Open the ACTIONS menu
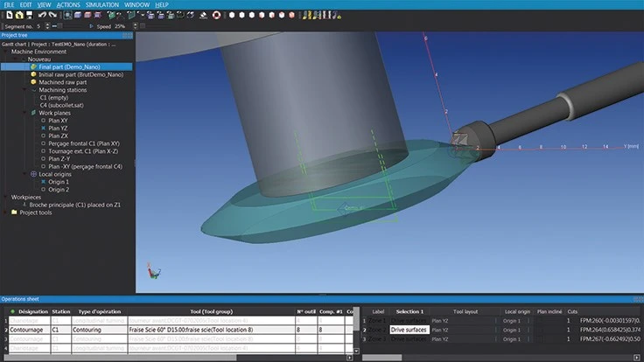Image resolution: width=644 pixels, height=362 pixels. pos(68,4)
